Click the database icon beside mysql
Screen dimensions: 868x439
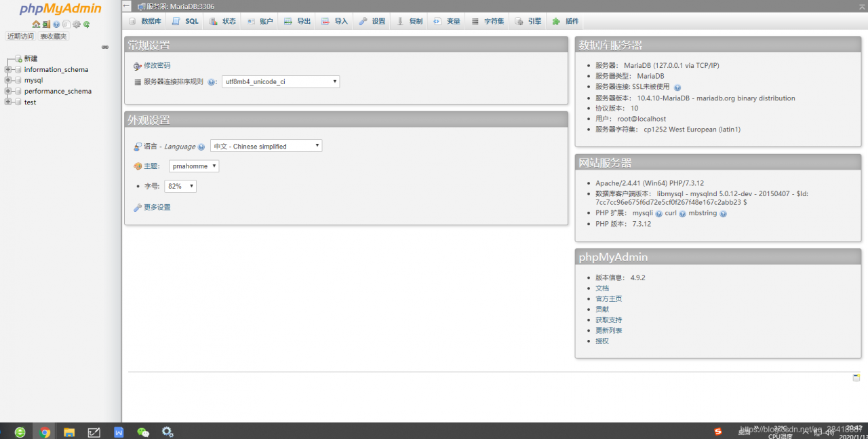18,80
